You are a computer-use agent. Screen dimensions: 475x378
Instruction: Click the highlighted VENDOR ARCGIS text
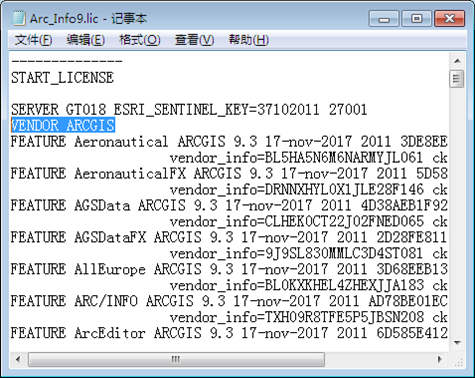click(63, 126)
